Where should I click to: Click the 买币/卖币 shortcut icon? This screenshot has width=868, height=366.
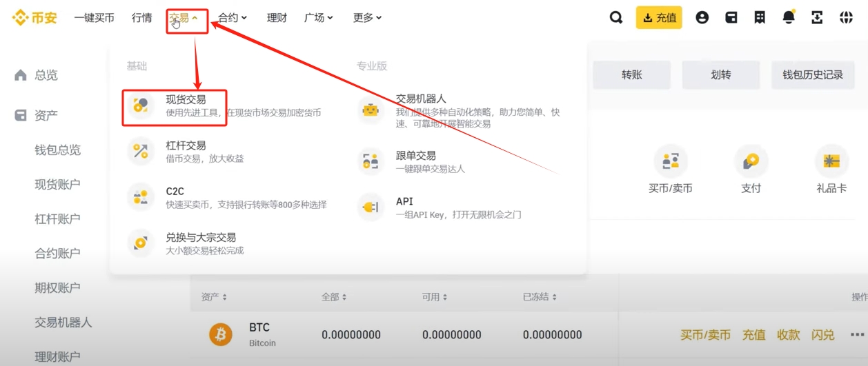[671, 161]
